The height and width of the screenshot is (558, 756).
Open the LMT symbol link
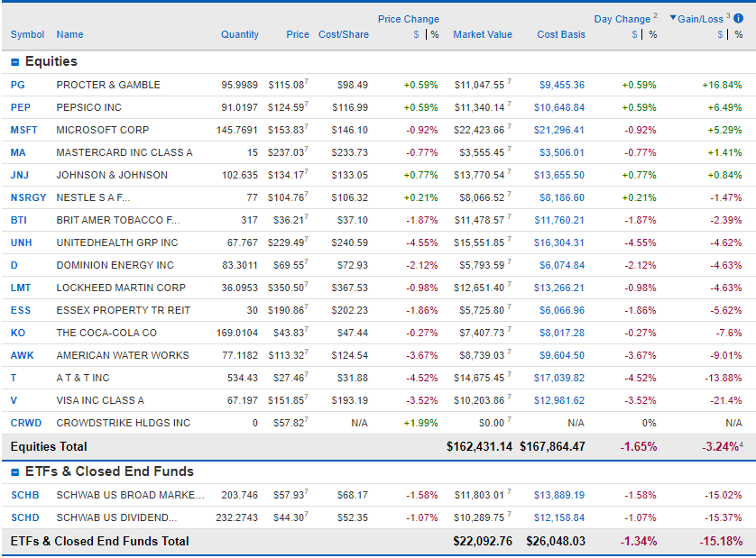point(21,288)
